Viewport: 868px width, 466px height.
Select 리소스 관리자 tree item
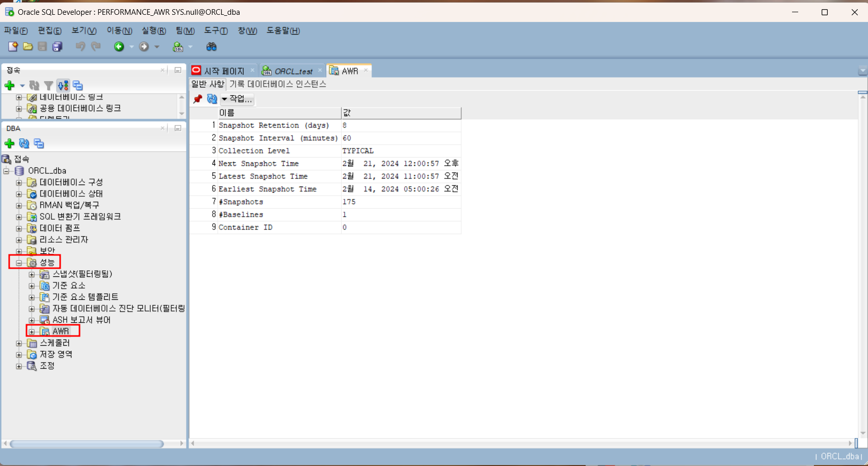click(x=64, y=240)
